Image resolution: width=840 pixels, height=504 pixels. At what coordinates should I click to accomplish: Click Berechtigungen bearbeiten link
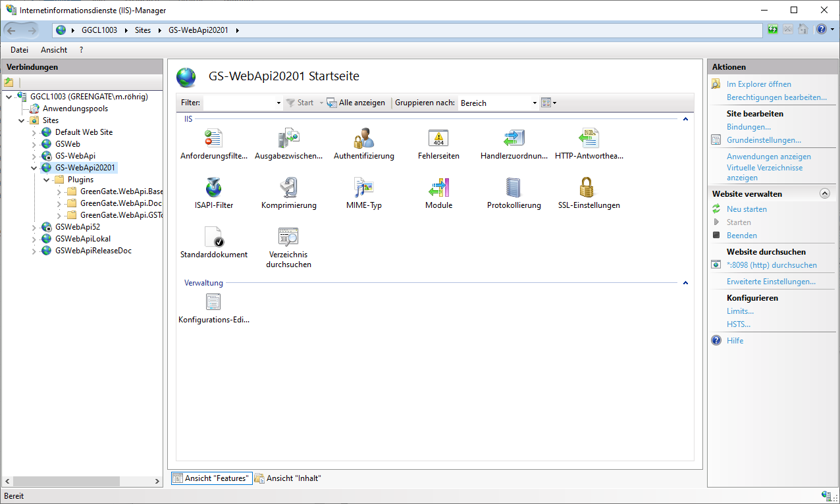(x=777, y=97)
